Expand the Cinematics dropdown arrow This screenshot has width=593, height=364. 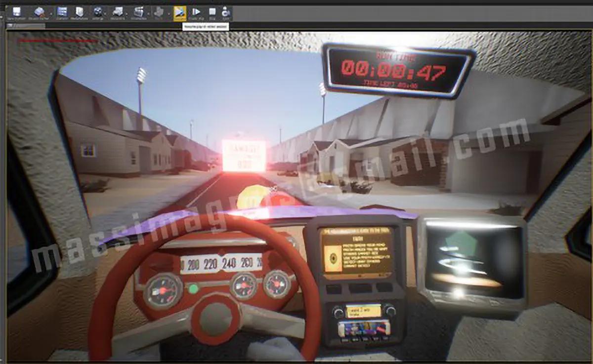[x=149, y=13]
